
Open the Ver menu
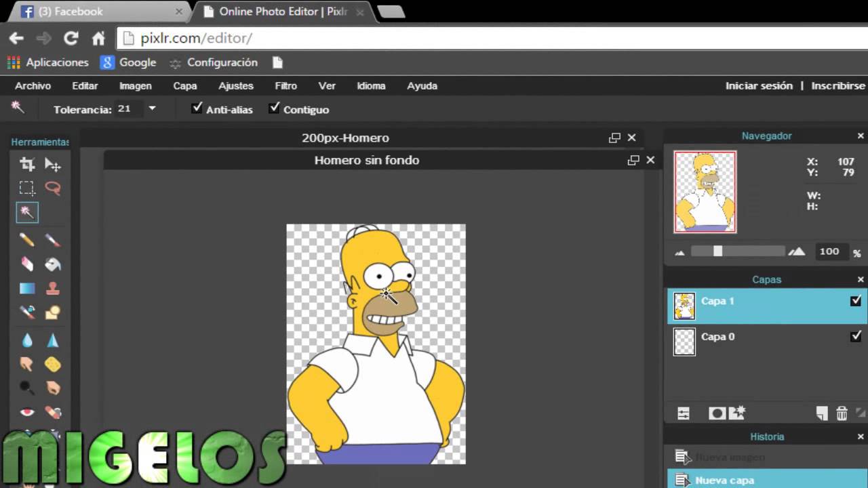327,85
